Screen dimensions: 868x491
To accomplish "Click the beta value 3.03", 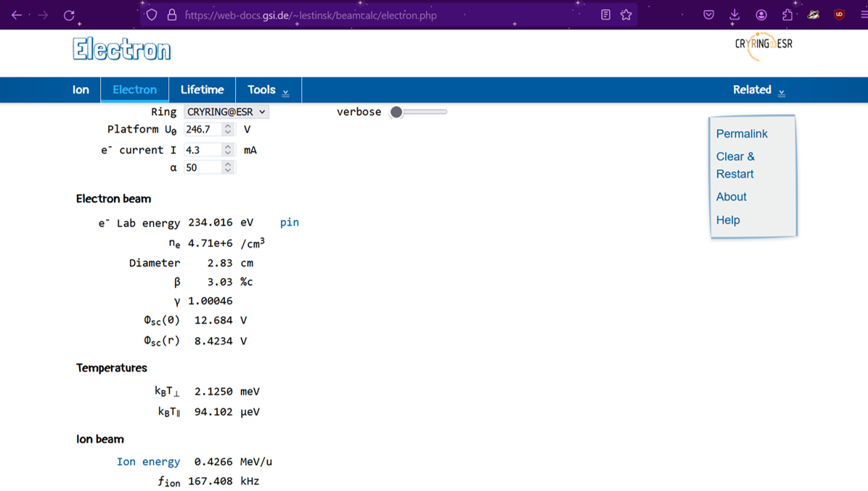I will [220, 282].
